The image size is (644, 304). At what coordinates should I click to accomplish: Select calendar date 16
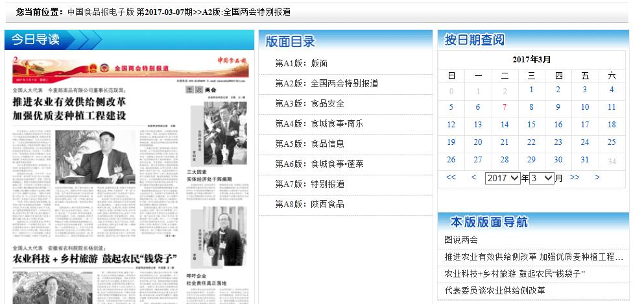pos(558,125)
